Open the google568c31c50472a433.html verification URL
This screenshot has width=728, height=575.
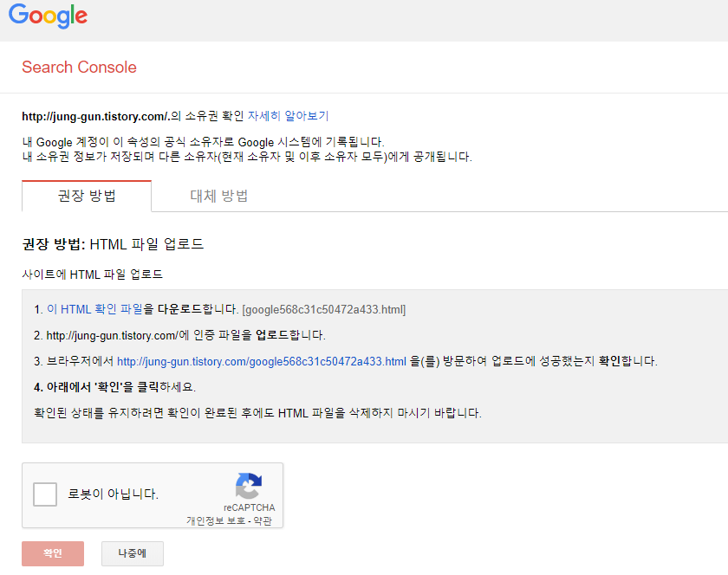point(262,361)
